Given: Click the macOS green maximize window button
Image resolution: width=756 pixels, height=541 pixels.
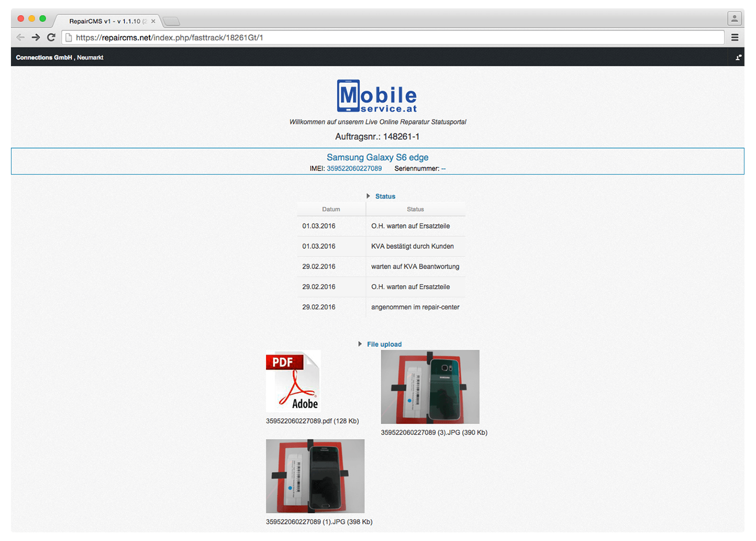Looking at the screenshot, I should pos(43,18).
